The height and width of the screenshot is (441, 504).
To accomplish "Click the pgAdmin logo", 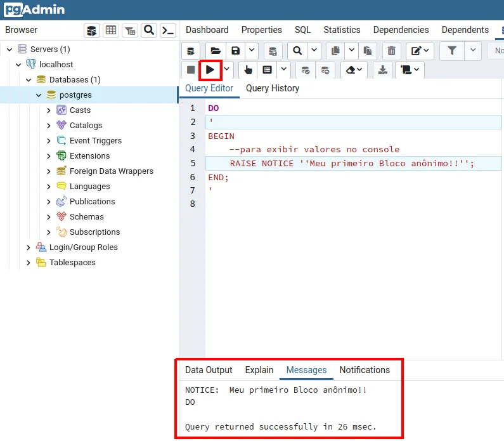I will coord(34,10).
